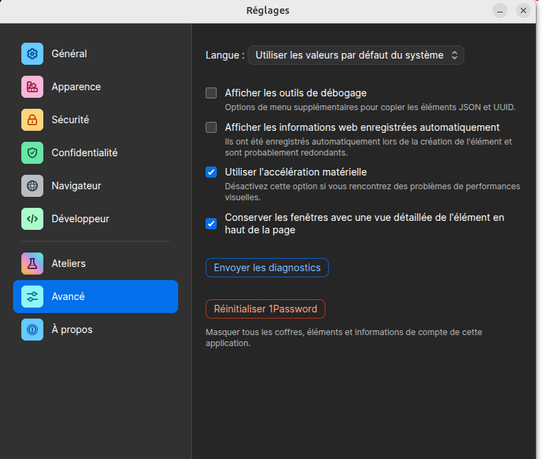Screen dimensions: 542x459
Task: Open the Développeur code icon
Action: click(x=32, y=219)
